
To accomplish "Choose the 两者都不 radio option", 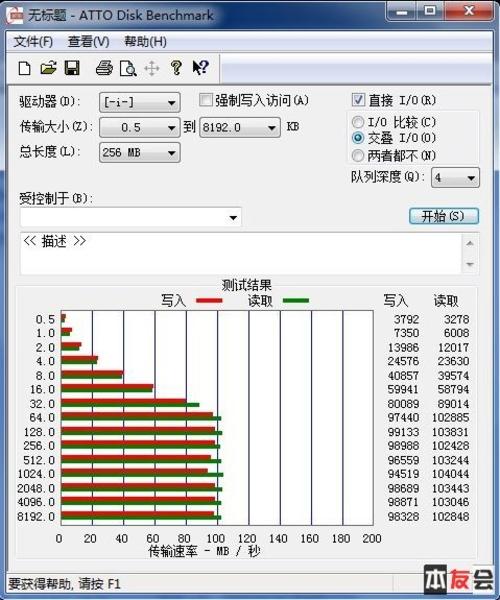I will coord(358,155).
